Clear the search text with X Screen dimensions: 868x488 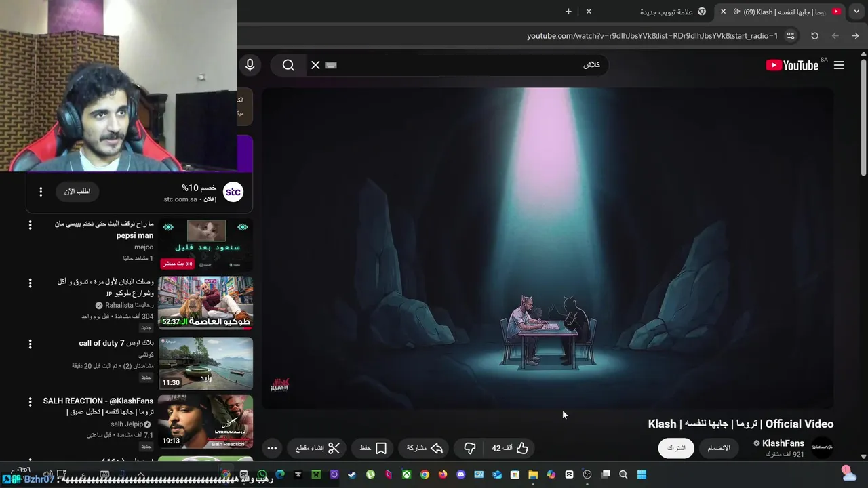coord(315,65)
